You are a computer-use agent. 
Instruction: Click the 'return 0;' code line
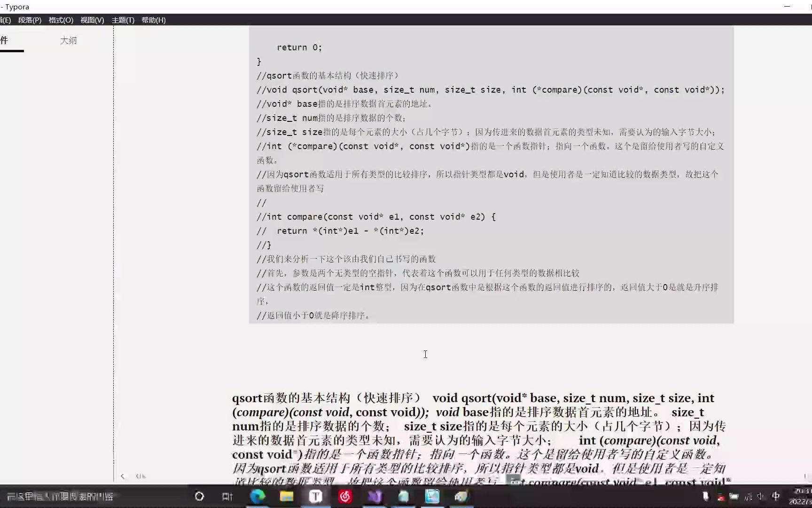[299, 48]
